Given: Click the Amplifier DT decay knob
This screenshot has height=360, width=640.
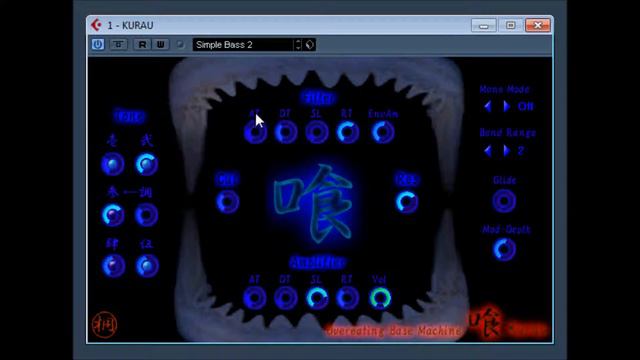Looking at the screenshot, I should 286,298.
